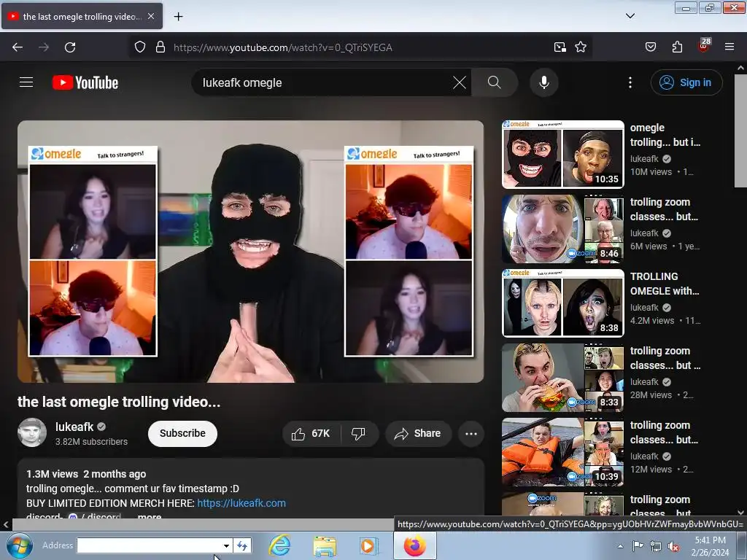The image size is (747, 560).
Task: Click the main video player
Action: (x=251, y=252)
